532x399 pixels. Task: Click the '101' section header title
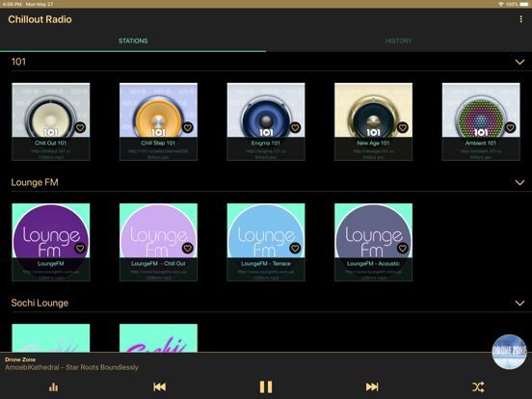pos(18,62)
